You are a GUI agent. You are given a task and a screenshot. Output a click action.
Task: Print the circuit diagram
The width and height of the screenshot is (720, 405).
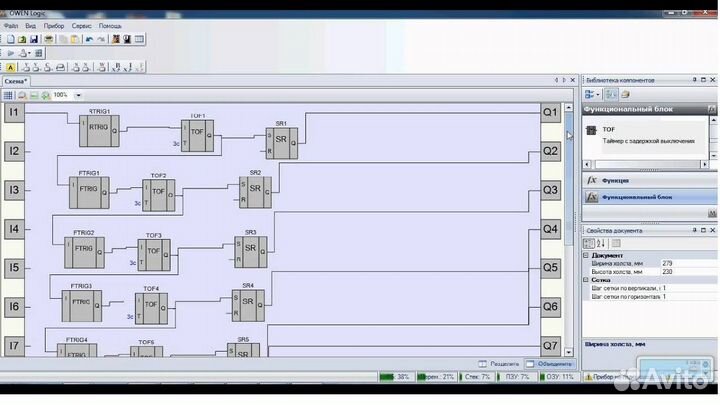click(x=49, y=39)
